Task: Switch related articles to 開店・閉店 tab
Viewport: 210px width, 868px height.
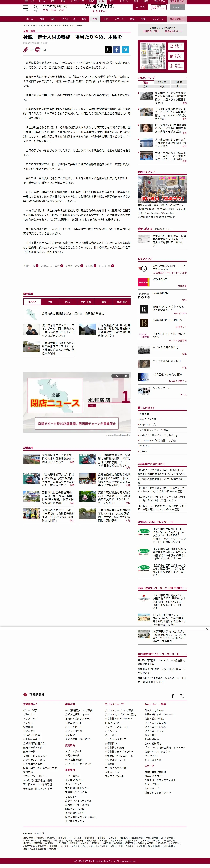Action: pyautogui.click(x=122, y=302)
